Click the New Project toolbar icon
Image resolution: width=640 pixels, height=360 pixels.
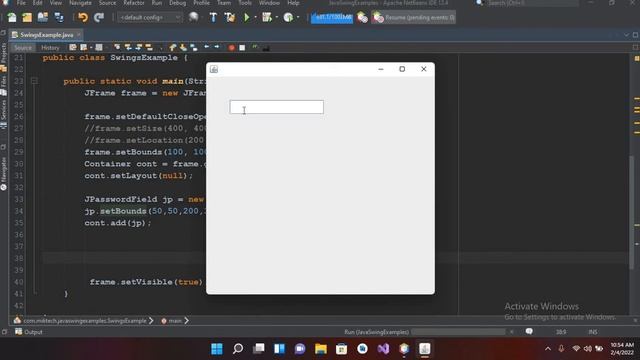click(27, 18)
